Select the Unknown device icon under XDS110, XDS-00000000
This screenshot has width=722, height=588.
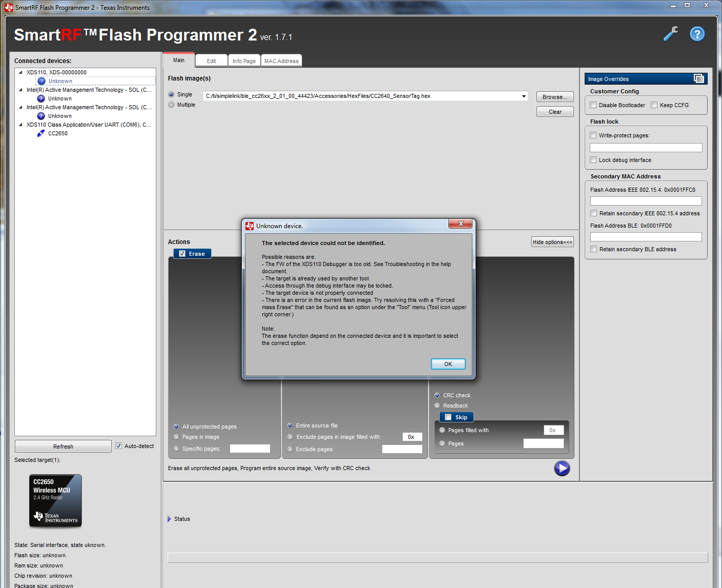(42, 81)
